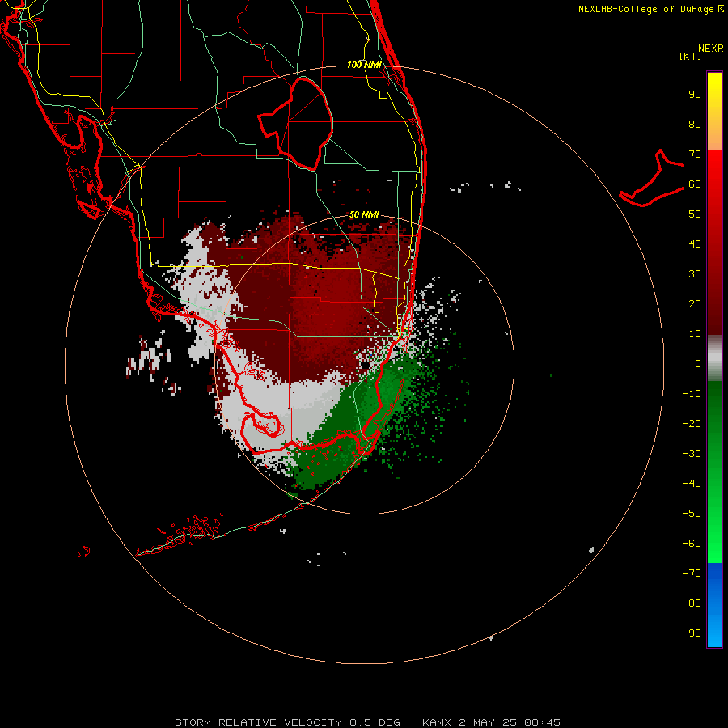Click the [KT] units label
728x728 pixels.
click(690, 56)
